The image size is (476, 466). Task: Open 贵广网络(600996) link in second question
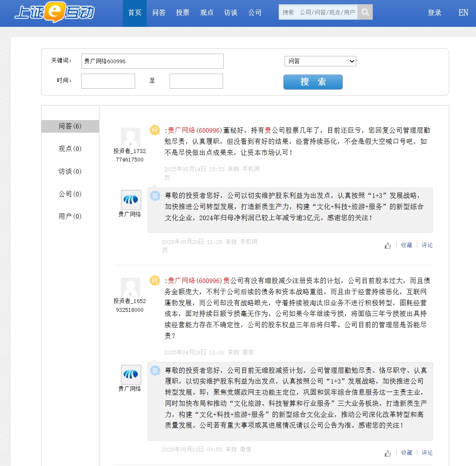195,281
